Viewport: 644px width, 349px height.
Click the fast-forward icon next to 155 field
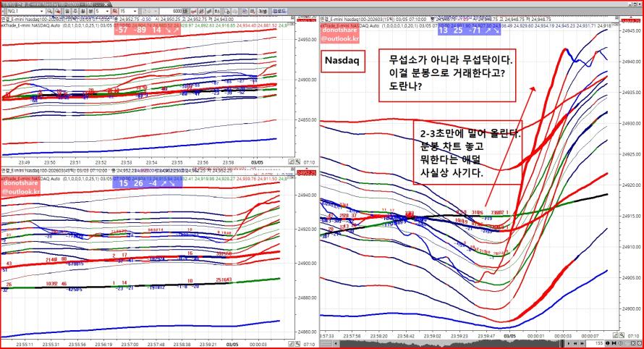click(582, 343)
